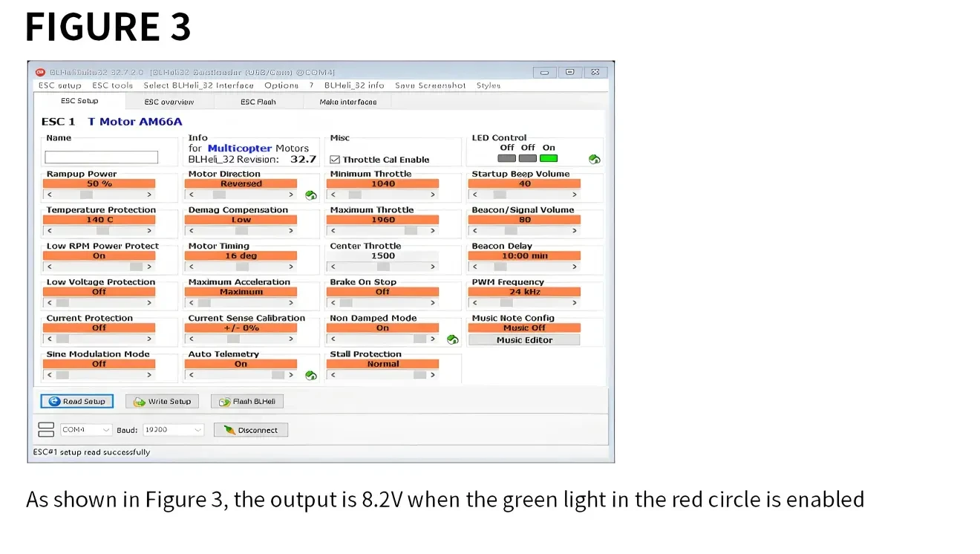
Task: Click the Center Throttle slider thumb
Action: coord(383,267)
